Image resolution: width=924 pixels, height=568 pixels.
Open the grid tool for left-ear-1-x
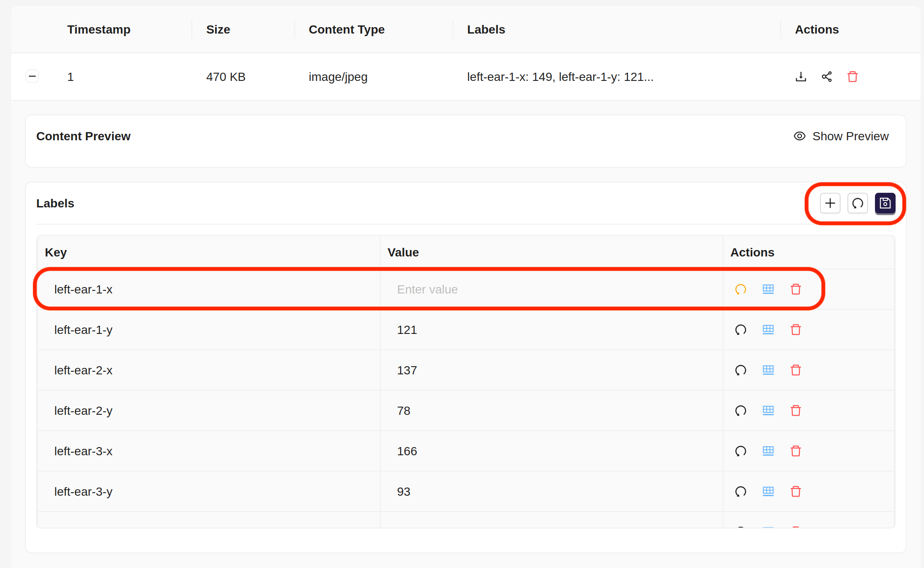[768, 289]
